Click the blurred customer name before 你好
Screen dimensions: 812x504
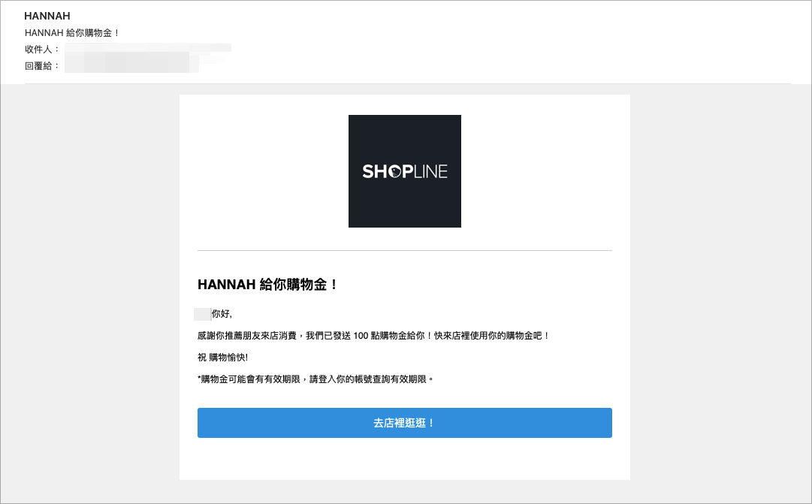pos(203,314)
